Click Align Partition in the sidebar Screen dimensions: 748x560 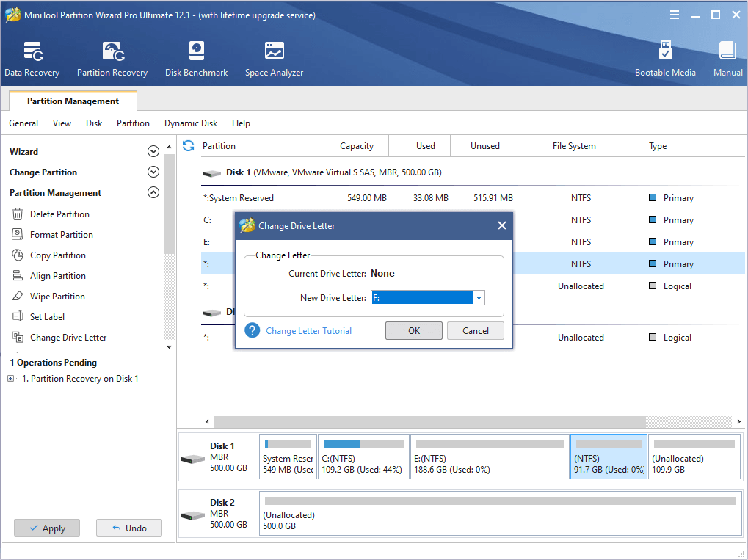58,276
